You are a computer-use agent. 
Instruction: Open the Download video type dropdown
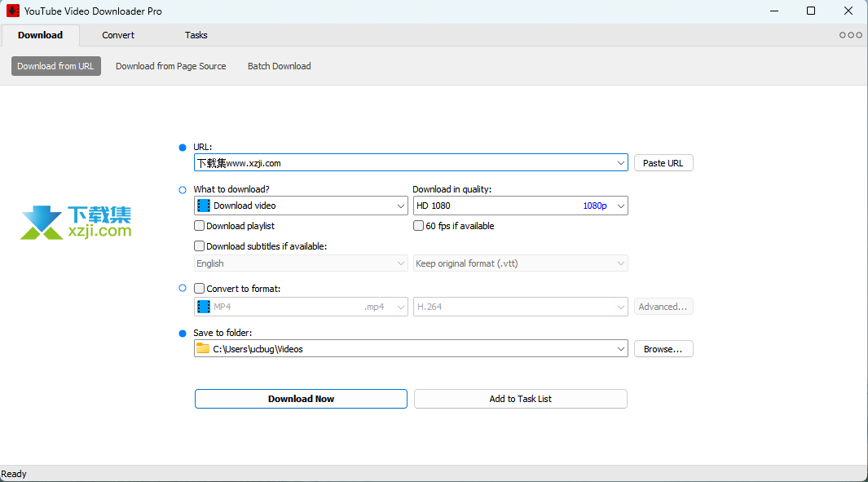click(301, 206)
